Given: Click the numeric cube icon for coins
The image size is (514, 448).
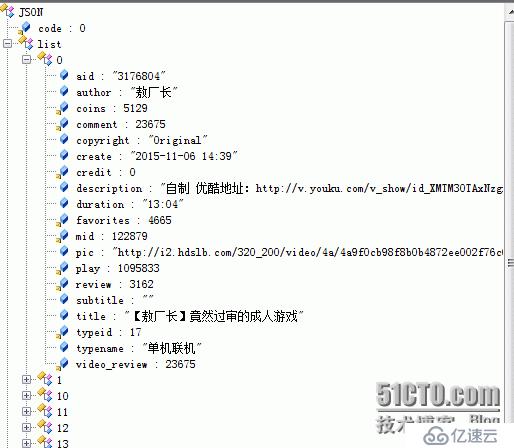Looking at the screenshot, I should pyautogui.click(x=62, y=108).
